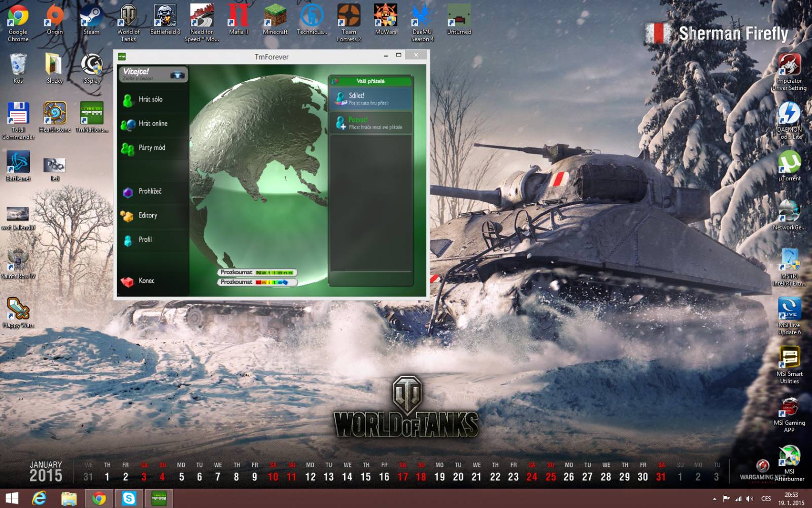Screen dimensions: 812x508
Task: Open Need for Speed shortcut
Action: tap(201, 23)
